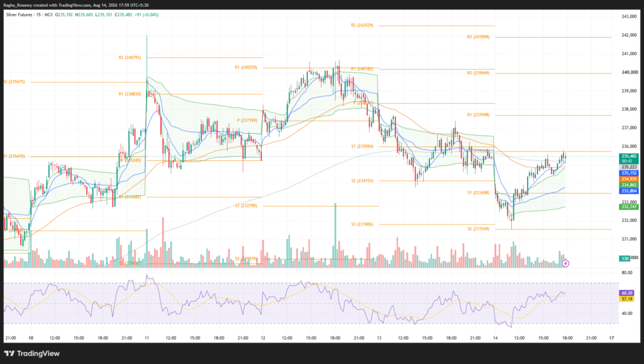
Task: Click the 238,000 price axis label
Action: click(629, 109)
